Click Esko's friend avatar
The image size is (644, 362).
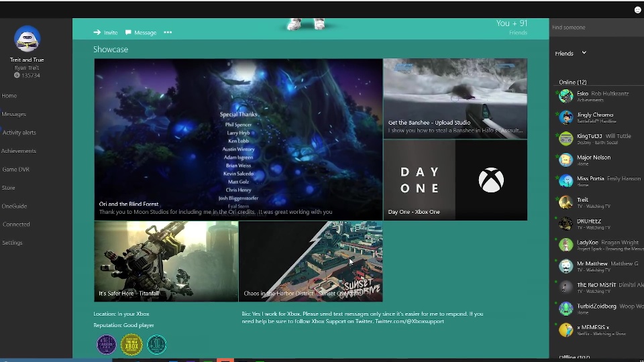[566, 96]
